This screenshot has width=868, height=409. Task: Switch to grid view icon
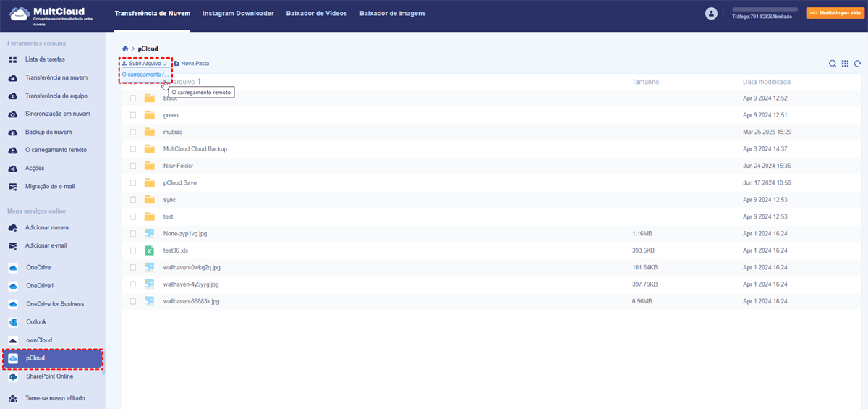pyautogui.click(x=845, y=64)
